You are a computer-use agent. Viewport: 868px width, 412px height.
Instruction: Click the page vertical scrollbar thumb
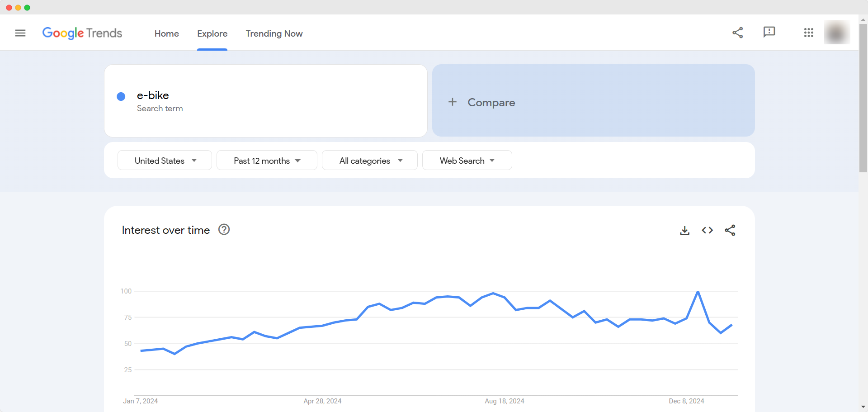tap(863, 98)
